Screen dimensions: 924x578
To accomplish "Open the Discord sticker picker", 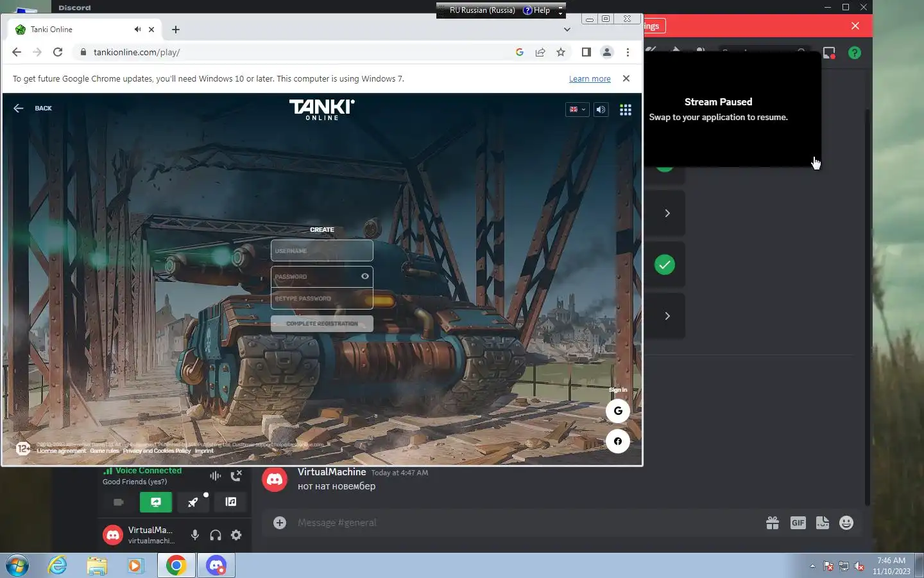I will (x=823, y=523).
